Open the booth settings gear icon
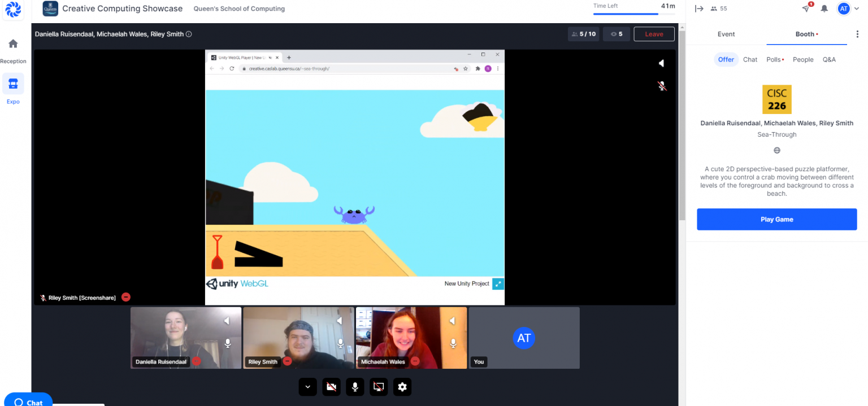The height and width of the screenshot is (406, 868). click(x=402, y=387)
